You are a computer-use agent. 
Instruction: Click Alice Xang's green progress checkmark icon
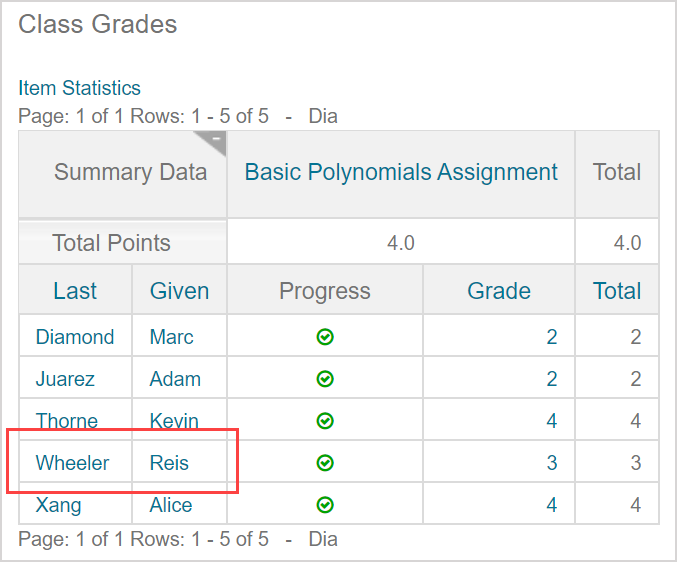[325, 505]
